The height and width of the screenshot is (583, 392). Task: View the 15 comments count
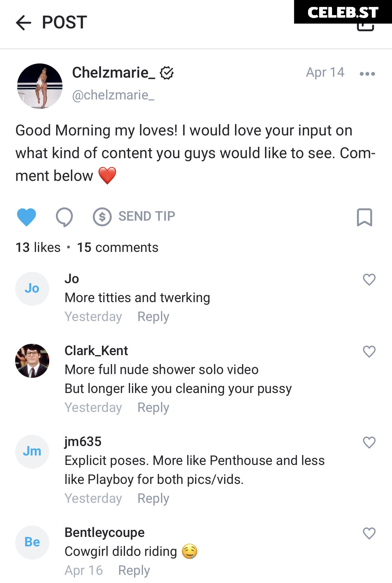[118, 247]
